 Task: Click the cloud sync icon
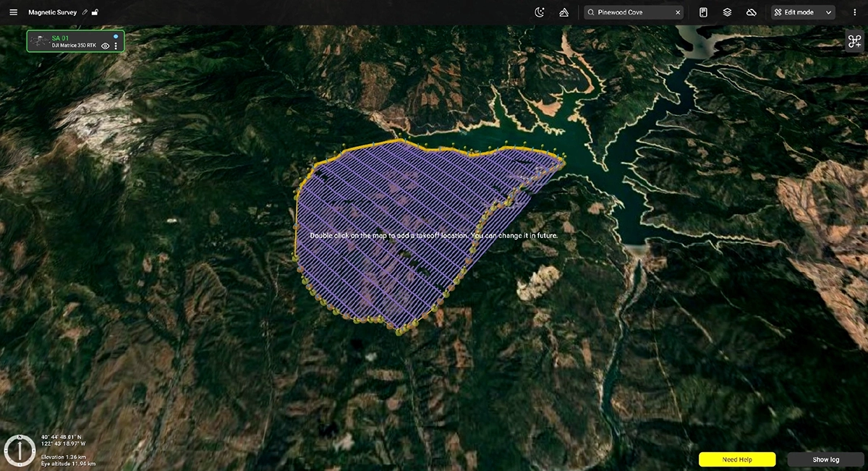pos(751,12)
